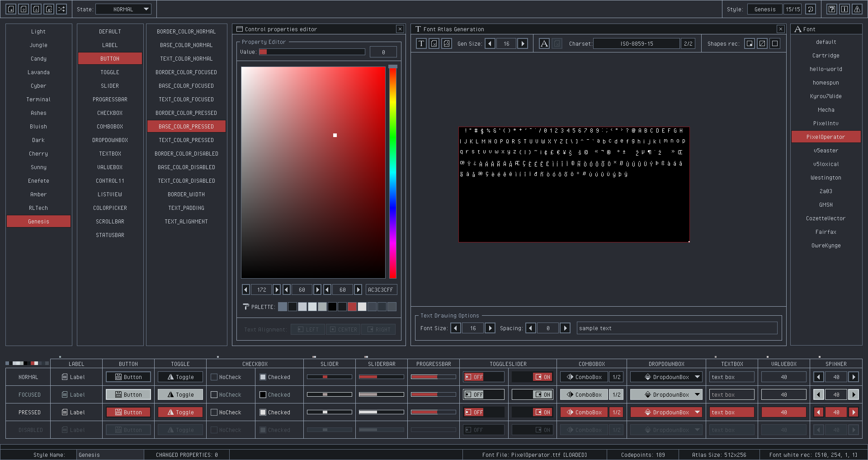Click the warning triangle icon in toolbar
The image size is (868, 460).
click(857, 9)
